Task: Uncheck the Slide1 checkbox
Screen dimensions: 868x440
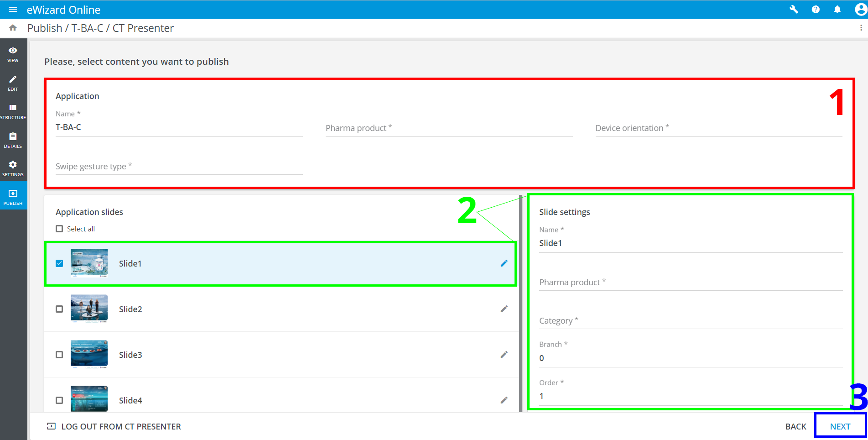Action: click(x=59, y=263)
